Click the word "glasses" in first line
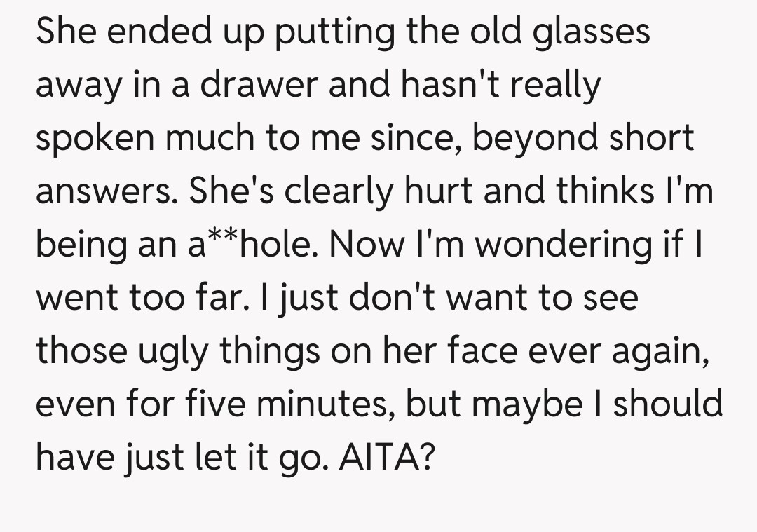This screenshot has height=532, width=757. pyautogui.click(x=590, y=34)
